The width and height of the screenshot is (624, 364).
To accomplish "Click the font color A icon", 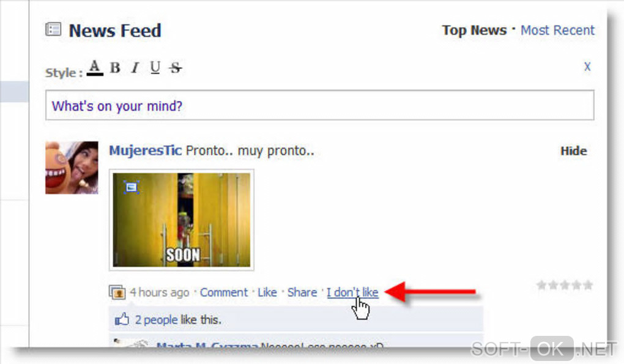I will click(x=95, y=68).
